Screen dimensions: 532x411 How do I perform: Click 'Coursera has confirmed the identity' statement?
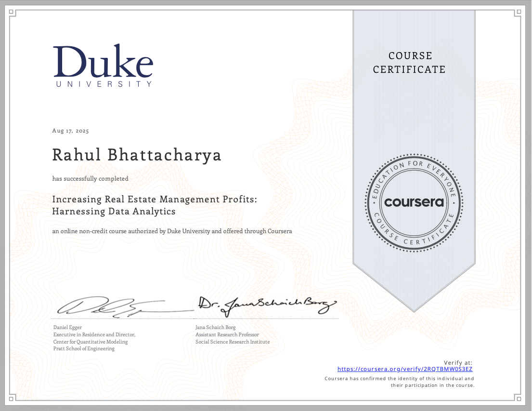399,382
